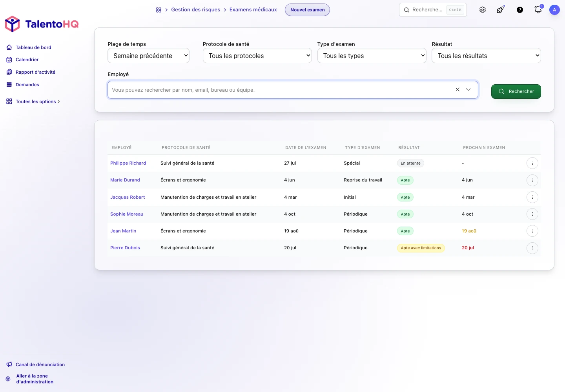Click the TalentoHQ logo
565x392 pixels.
tap(42, 24)
